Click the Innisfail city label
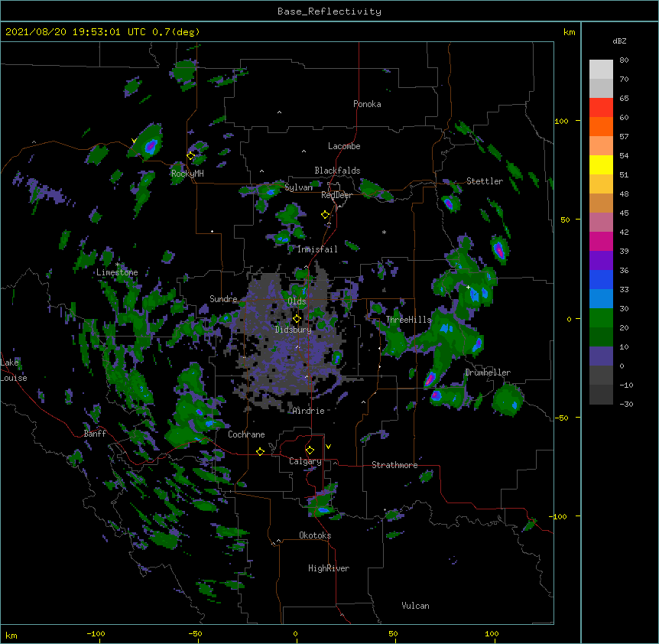 click(x=317, y=249)
